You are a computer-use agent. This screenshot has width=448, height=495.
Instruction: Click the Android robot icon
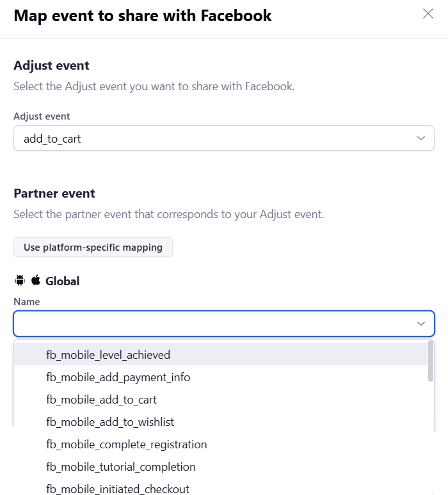coord(19,281)
